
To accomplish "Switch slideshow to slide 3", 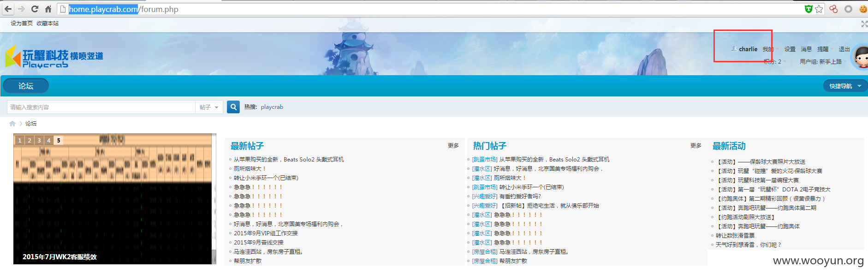I will (x=39, y=140).
